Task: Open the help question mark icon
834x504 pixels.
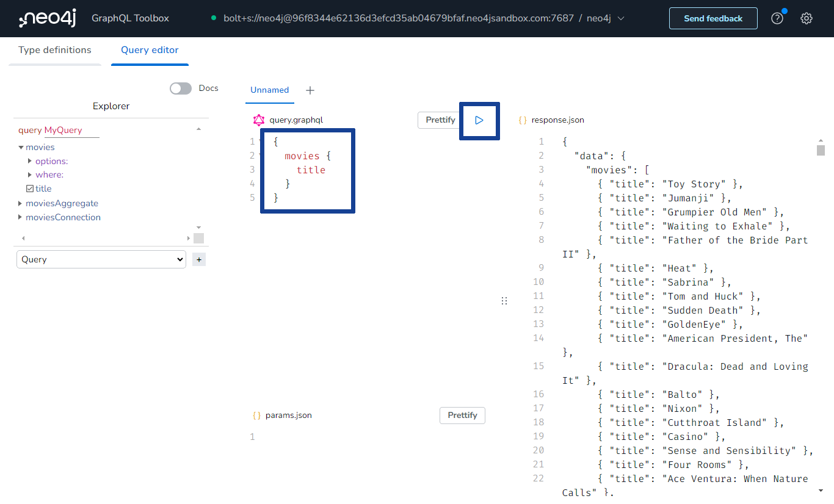Action: pos(777,18)
